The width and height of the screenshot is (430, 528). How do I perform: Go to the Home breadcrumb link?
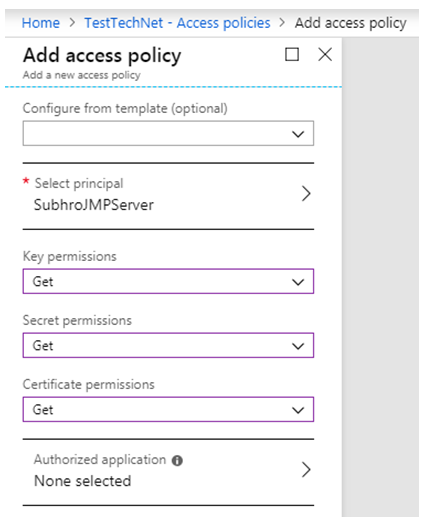41,23
